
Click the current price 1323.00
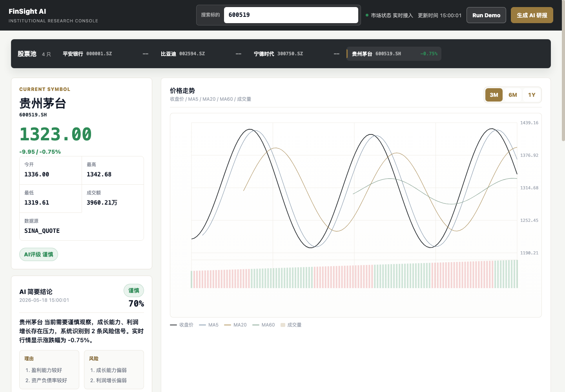coord(55,134)
